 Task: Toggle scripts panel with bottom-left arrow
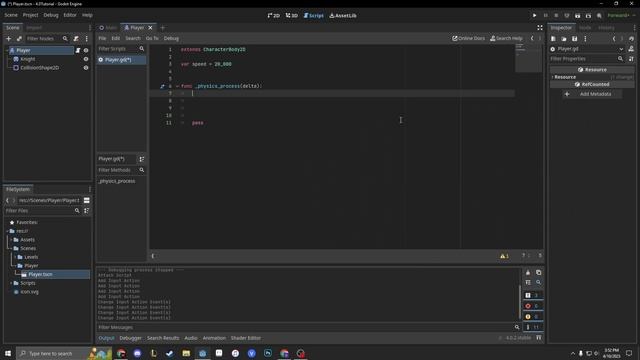pyautogui.click(x=153, y=256)
